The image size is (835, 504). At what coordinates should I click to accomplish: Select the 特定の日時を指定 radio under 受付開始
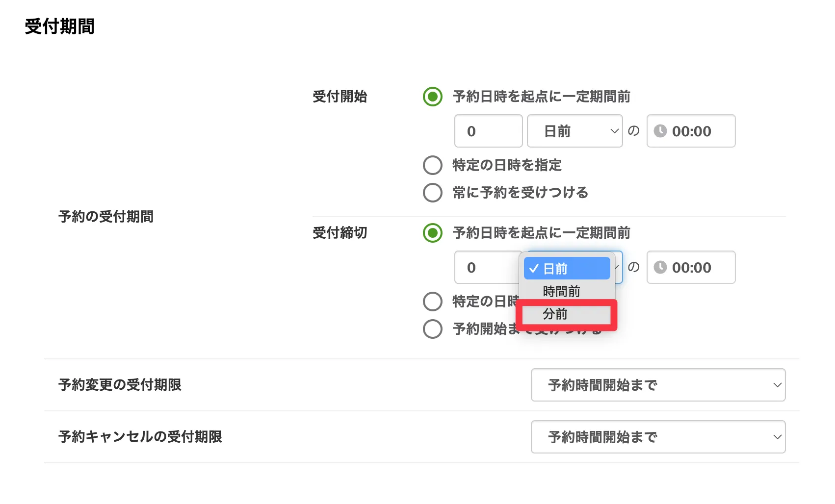(x=432, y=166)
